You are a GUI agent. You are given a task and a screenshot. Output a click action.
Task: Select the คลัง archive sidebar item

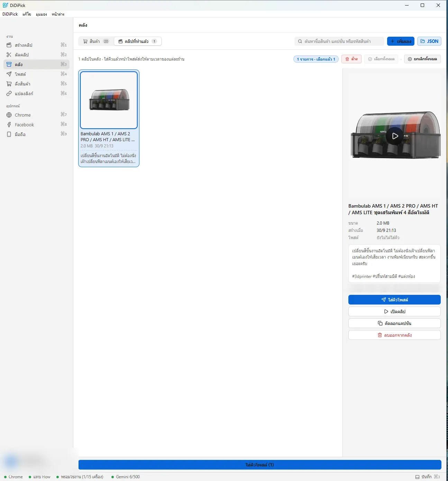coord(36,64)
